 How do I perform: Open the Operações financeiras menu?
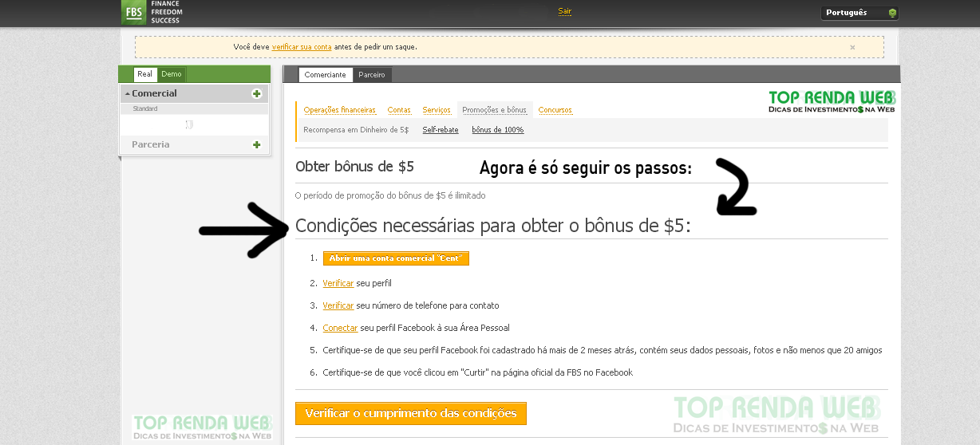340,110
